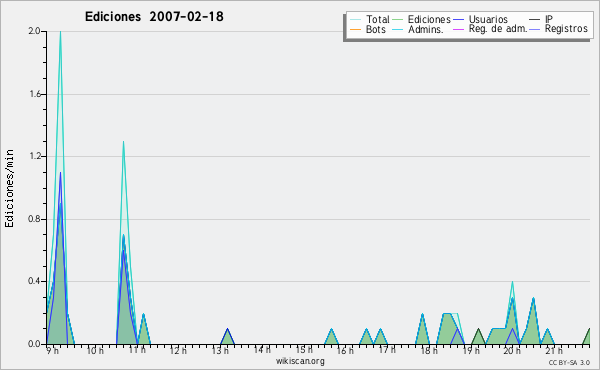Click the 0.4 peak at 20 h
Image resolution: width=600 pixels, height=370 pixels.
point(512,282)
